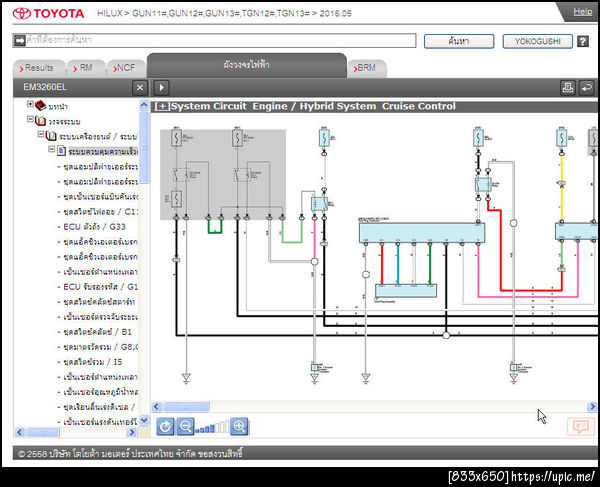Click the play arrow button in toolbar
Image resolution: width=600 pixels, height=487 pixels.
pyautogui.click(x=161, y=88)
